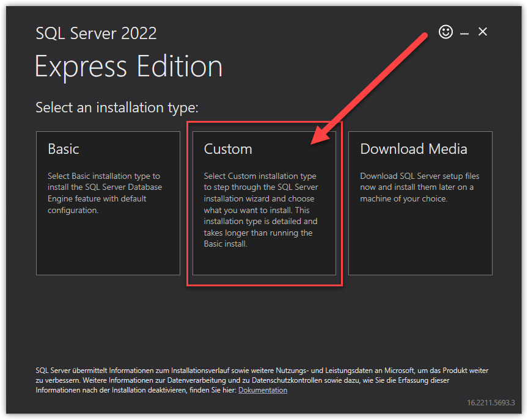The image size is (528, 420).
Task: Click the 'Select an installation type:' heading
Action: click(x=117, y=107)
